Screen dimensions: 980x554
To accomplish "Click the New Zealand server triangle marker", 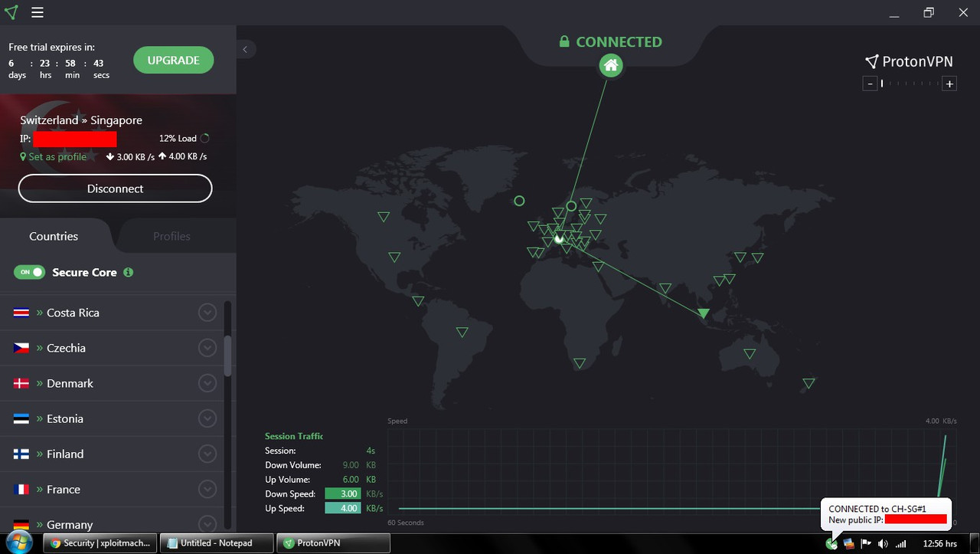I will coord(808,383).
